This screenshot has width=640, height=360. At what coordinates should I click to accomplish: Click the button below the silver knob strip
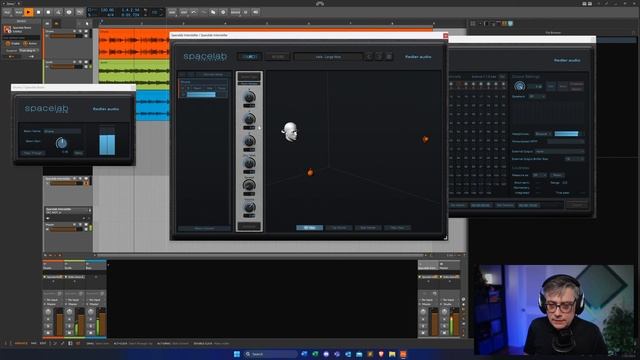point(249,226)
